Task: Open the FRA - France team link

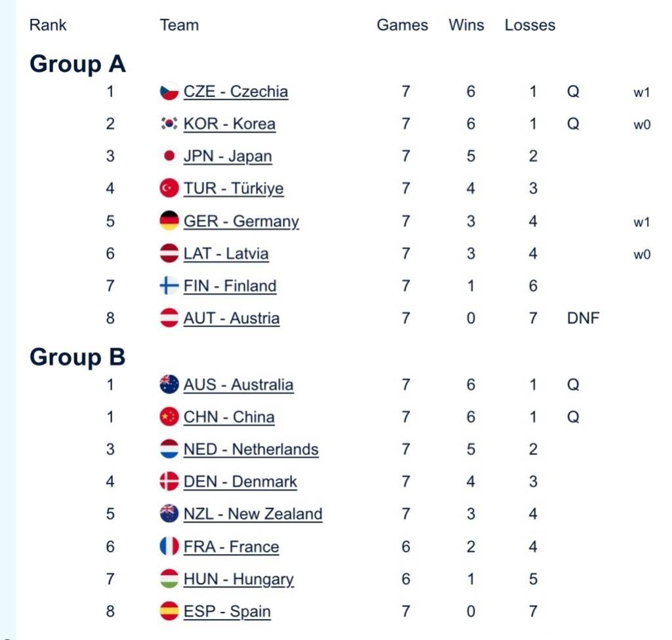Action: [231, 547]
